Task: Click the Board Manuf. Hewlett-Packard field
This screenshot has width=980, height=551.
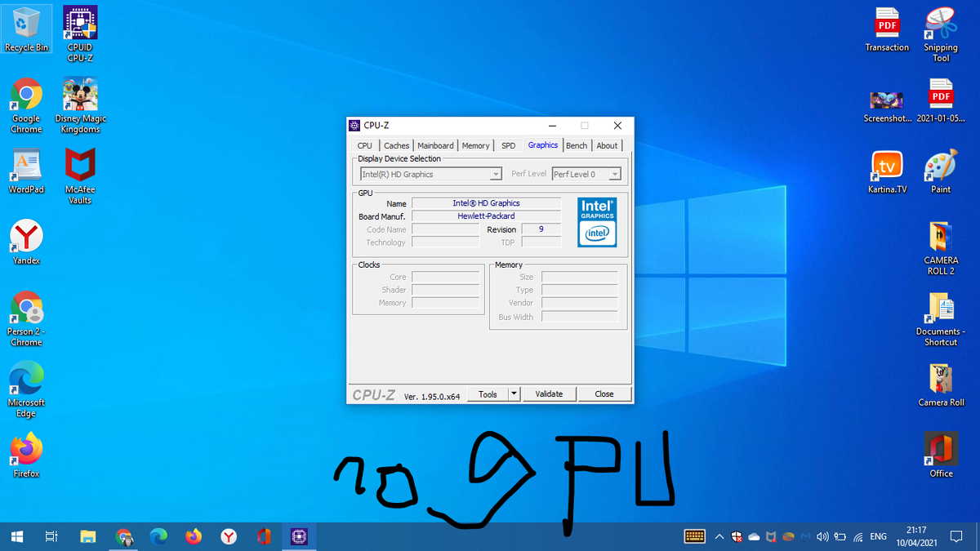Action: [486, 216]
